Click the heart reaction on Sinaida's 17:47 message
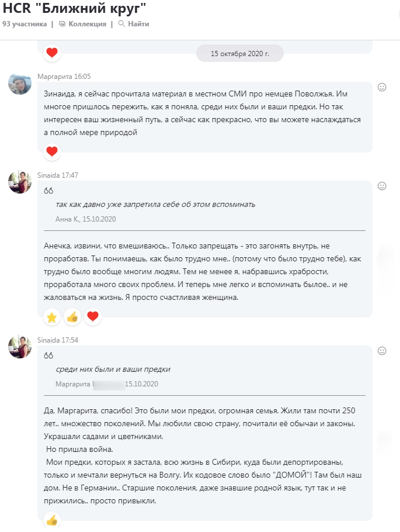400x532 pixels. pyautogui.click(x=92, y=317)
